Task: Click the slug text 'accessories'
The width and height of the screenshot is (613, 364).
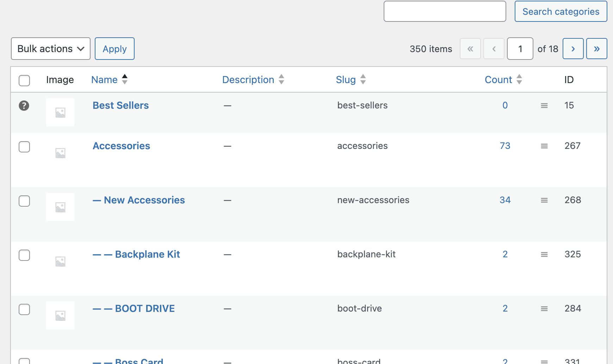Action: 363,146
